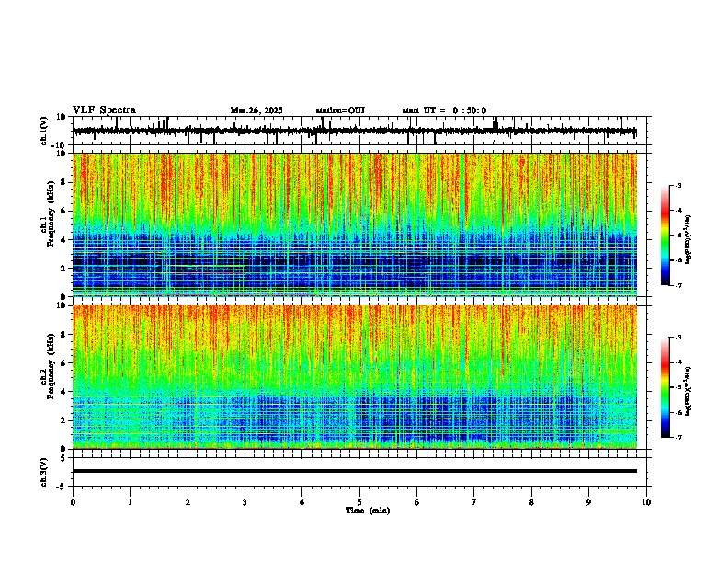This screenshot has height=563, width=728.
Task: Click ch.1 spectrogram frequency tick "4"
Action: point(63,240)
